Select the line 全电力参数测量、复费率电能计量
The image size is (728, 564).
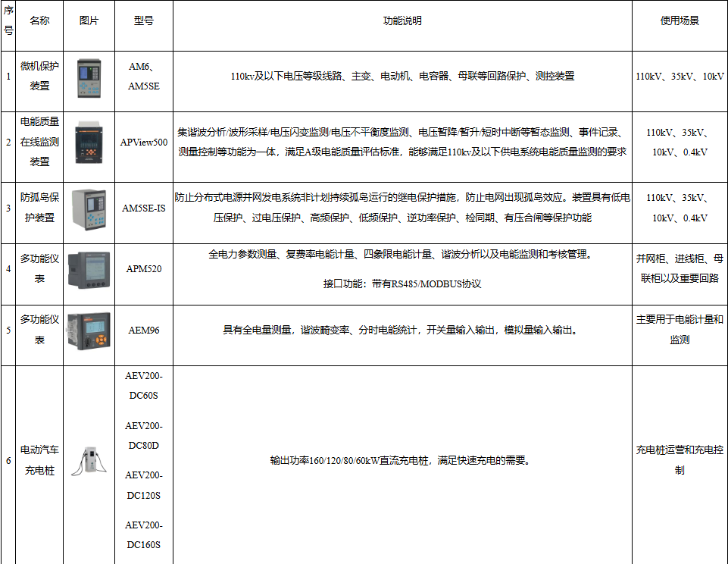[401, 254]
